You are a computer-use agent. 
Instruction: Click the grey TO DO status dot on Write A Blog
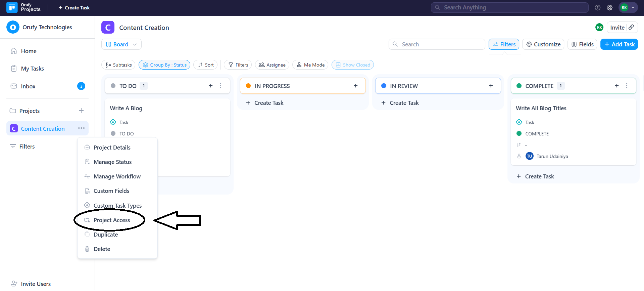click(113, 133)
